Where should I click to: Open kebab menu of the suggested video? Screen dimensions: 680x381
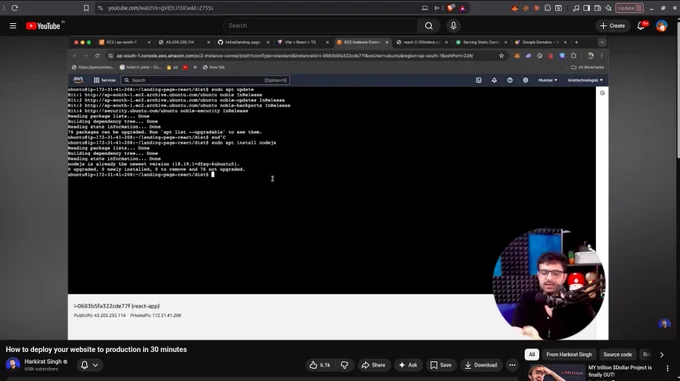(667, 368)
